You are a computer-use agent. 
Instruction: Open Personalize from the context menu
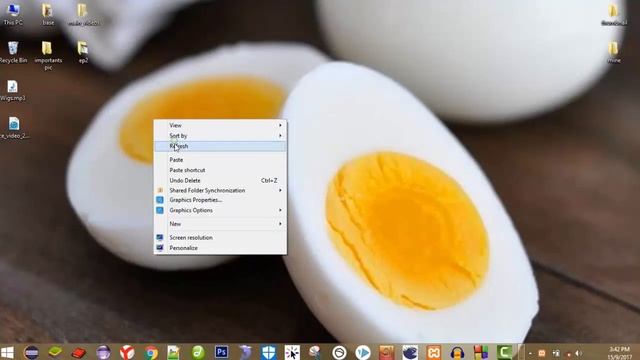220,248
